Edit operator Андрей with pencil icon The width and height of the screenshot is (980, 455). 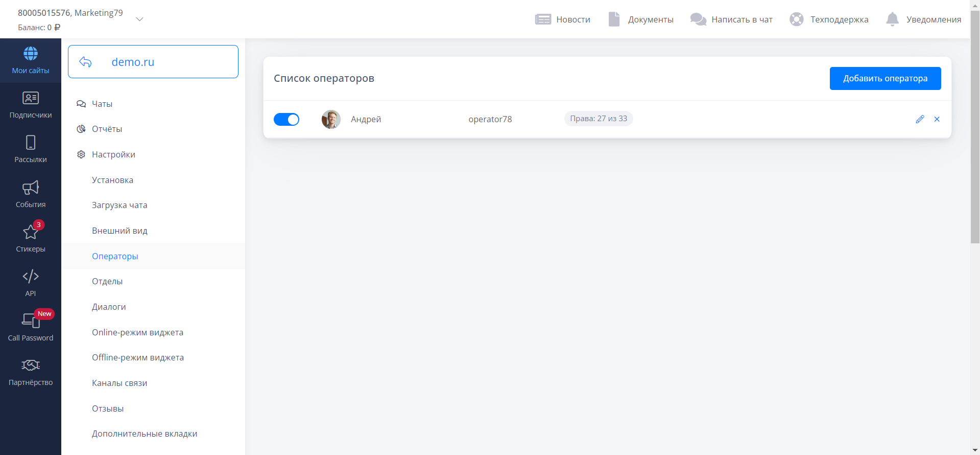920,119
